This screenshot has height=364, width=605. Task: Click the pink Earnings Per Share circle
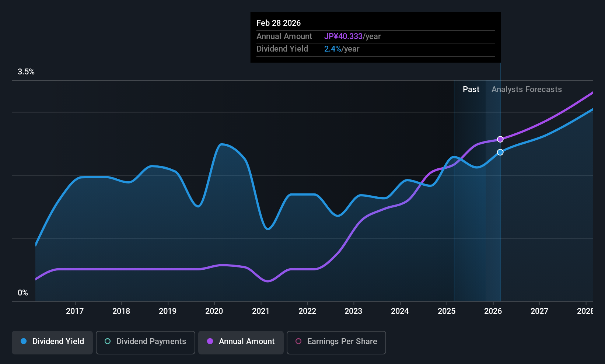click(298, 341)
